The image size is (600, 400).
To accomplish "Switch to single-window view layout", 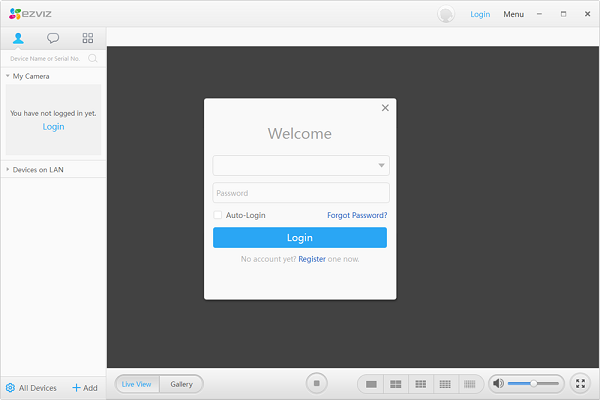I will point(371,383).
